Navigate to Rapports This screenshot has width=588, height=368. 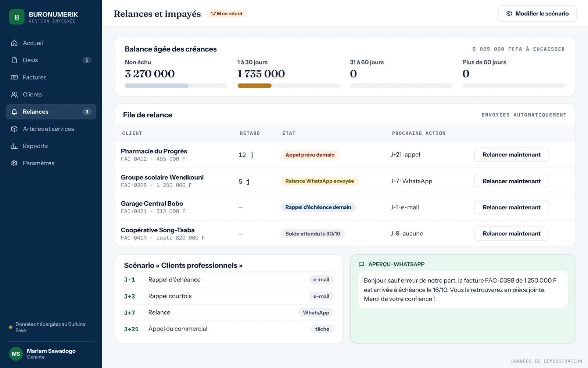point(51,146)
